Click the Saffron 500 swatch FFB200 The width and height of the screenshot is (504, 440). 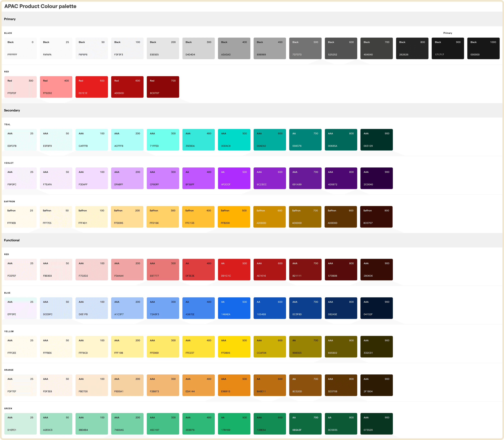tap(234, 217)
